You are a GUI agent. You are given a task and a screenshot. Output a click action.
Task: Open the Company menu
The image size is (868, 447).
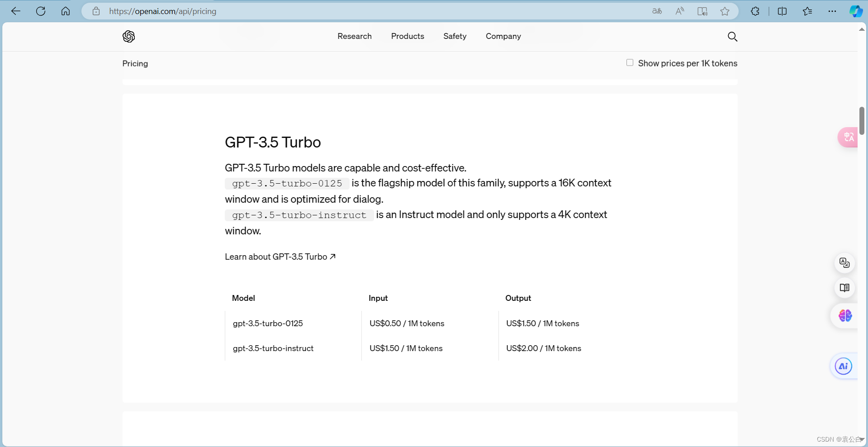point(503,36)
